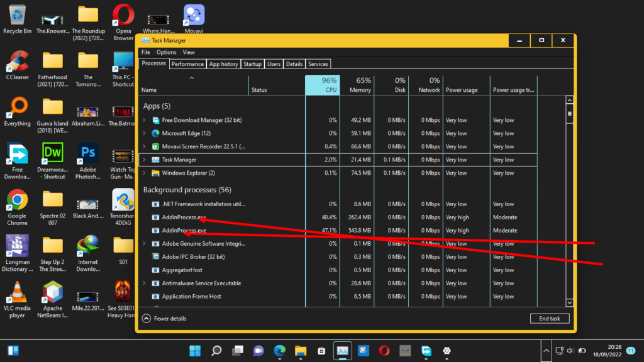Select the Application Frame Host process

click(x=338, y=297)
